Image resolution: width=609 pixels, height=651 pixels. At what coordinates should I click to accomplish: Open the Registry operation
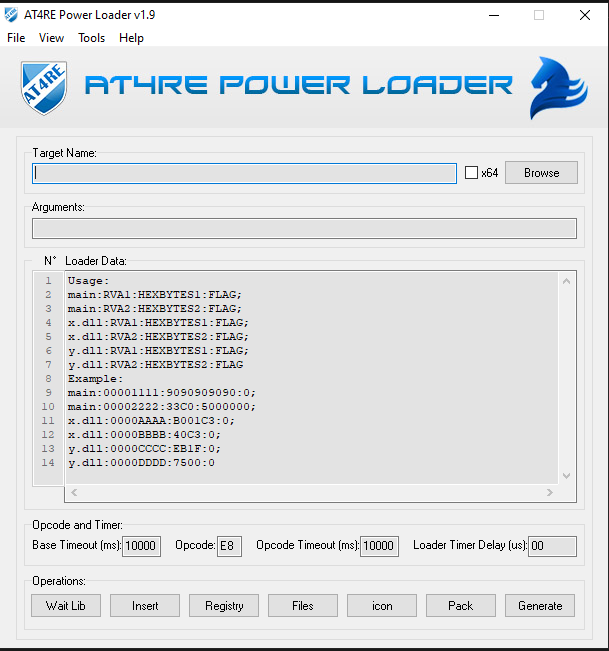(x=224, y=605)
